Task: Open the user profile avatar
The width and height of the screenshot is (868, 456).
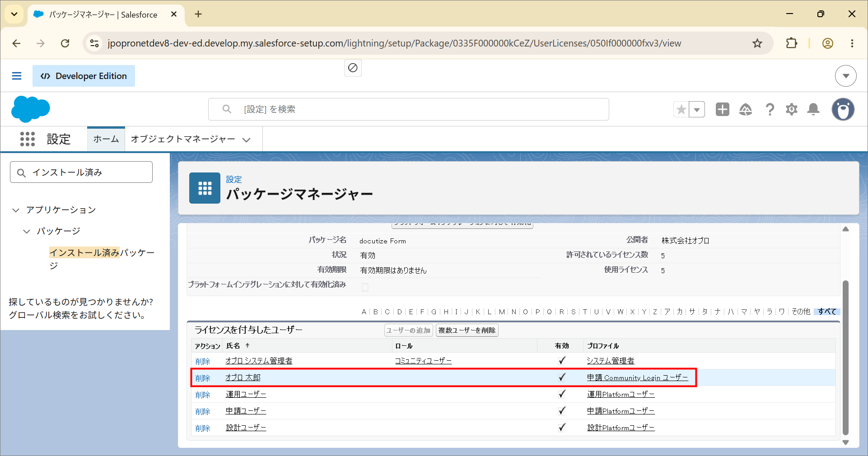Action: coord(843,109)
